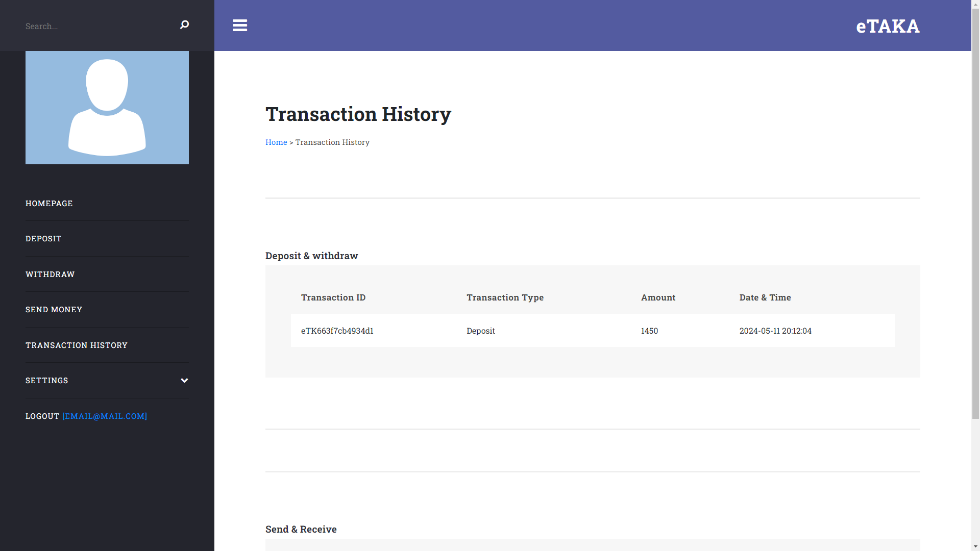Open the Deposit page
The height and width of the screenshot is (551, 980).
43,239
